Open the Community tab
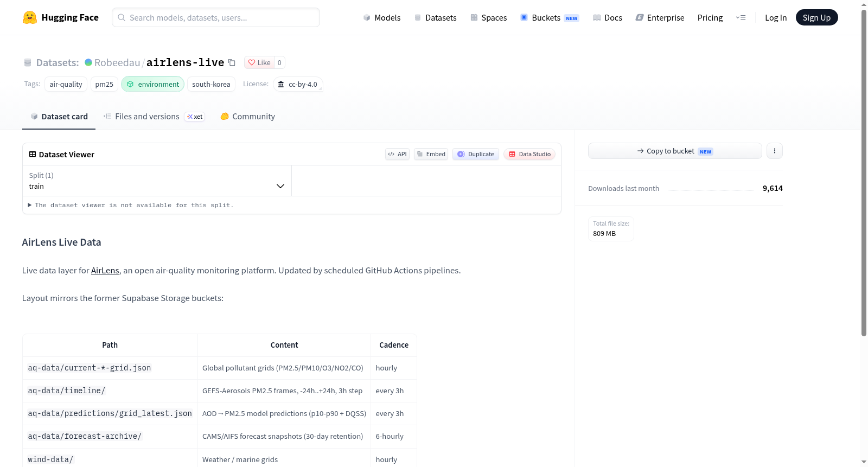Screen dimensions: 868x467 248,117
